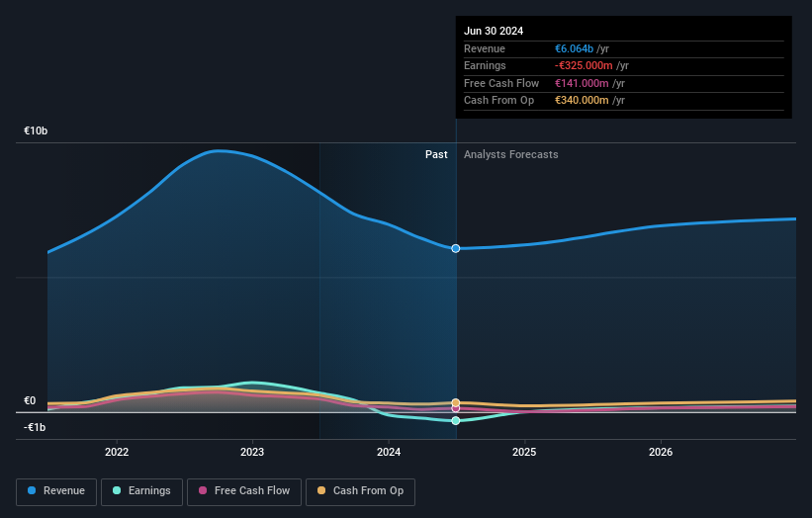The image size is (812, 518).
Task: Click the Jun 30 2024 tooltip date
Action: [494, 31]
